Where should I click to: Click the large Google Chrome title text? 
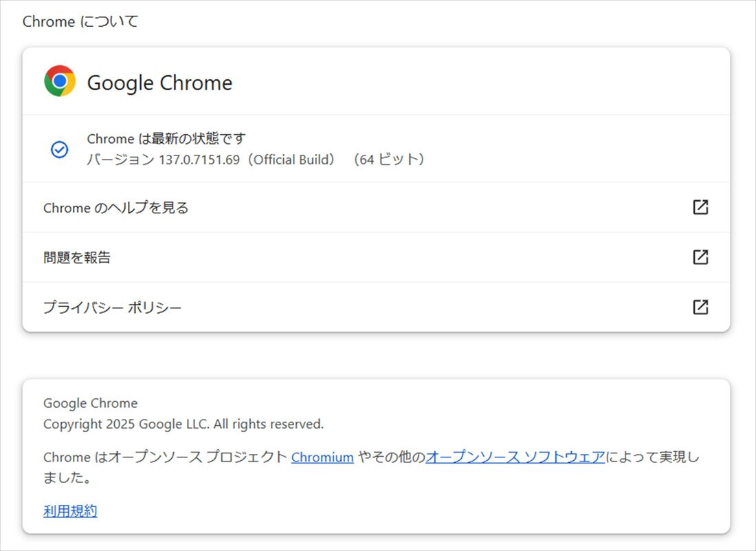click(159, 83)
